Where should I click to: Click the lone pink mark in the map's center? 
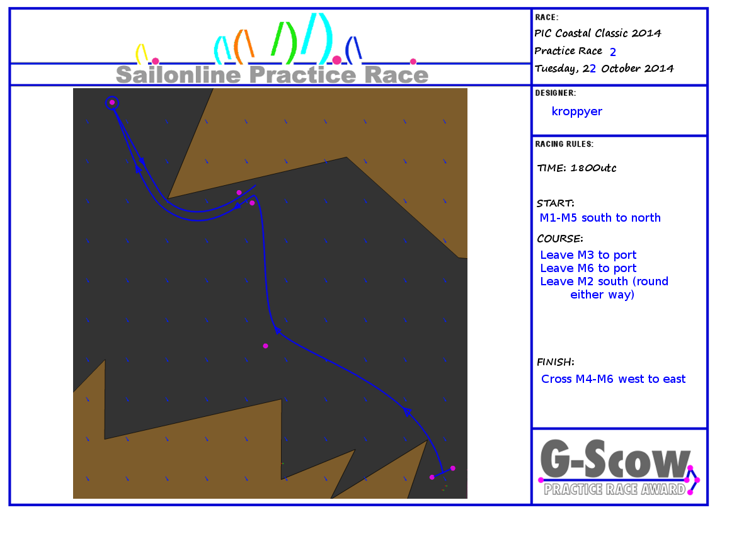point(266,346)
